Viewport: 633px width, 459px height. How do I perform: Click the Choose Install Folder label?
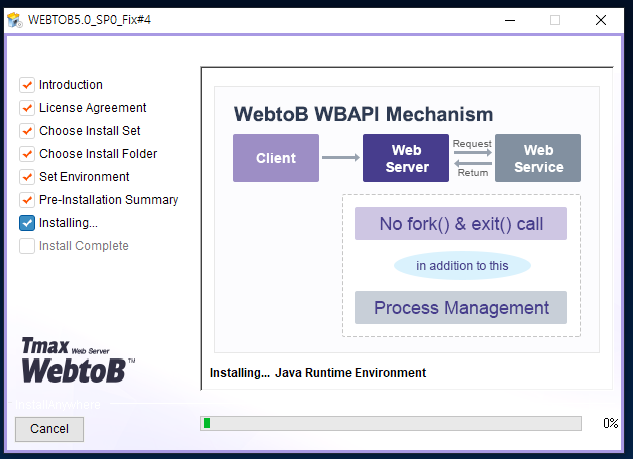98,154
